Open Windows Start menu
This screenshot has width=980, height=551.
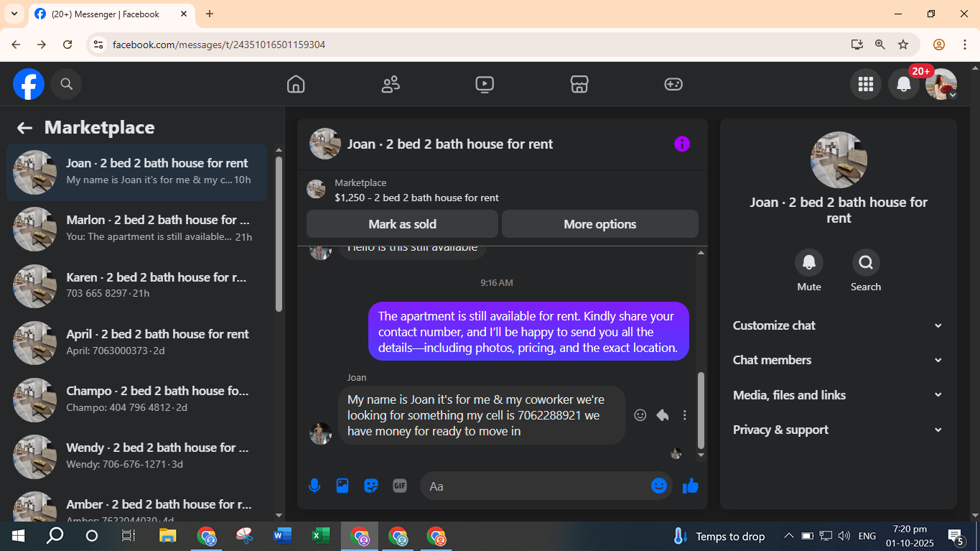(x=18, y=536)
